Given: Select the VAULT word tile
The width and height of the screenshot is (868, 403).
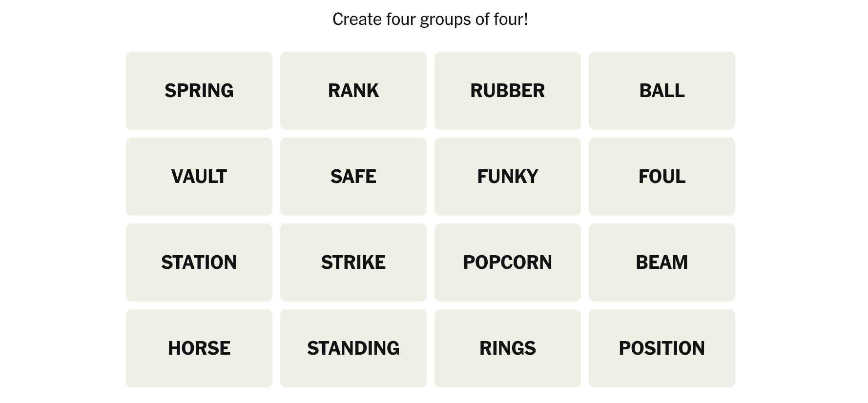Looking at the screenshot, I should coord(199,177).
